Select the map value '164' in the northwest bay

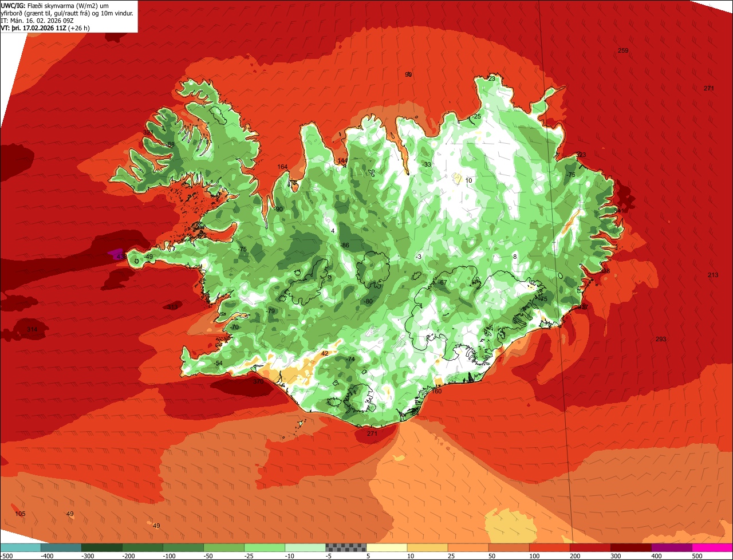click(282, 167)
